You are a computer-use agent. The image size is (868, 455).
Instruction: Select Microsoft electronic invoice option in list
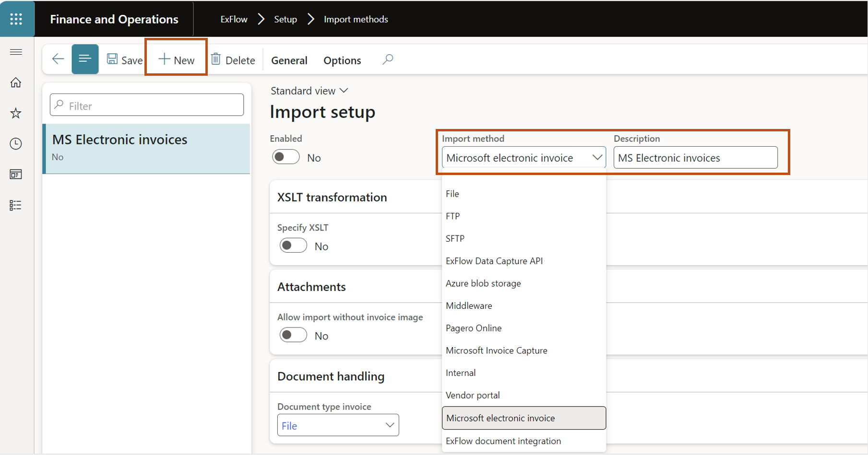[523, 418]
